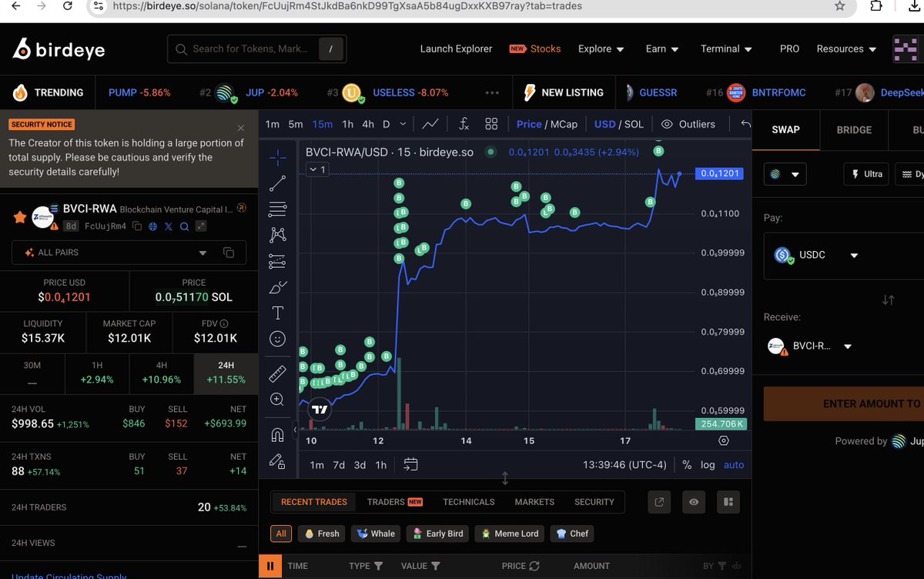This screenshot has height=579, width=924.
Task: Click the blue search icon next to address
Action: [184, 226]
